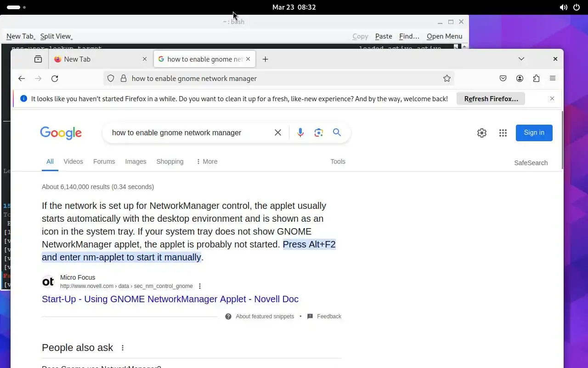Viewport: 588px width, 368px height.
Task: Click About featured snippets
Action: (265, 316)
